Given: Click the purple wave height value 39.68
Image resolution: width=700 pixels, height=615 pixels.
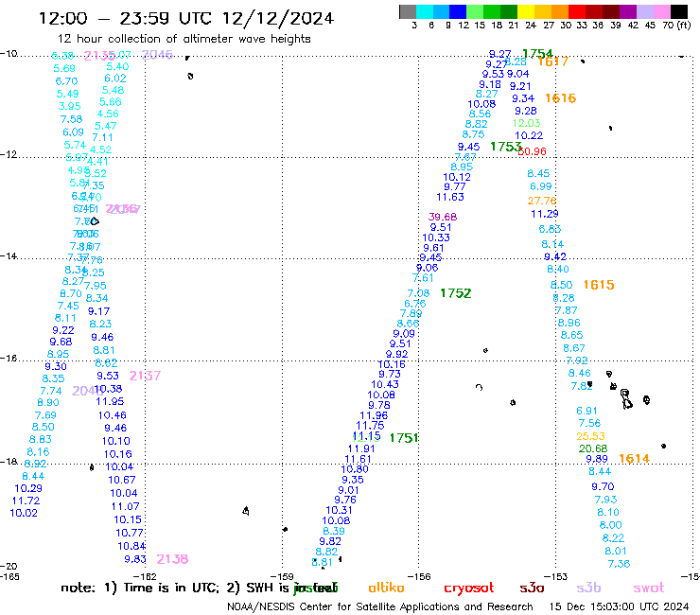Looking at the screenshot, I should point(443,217).
